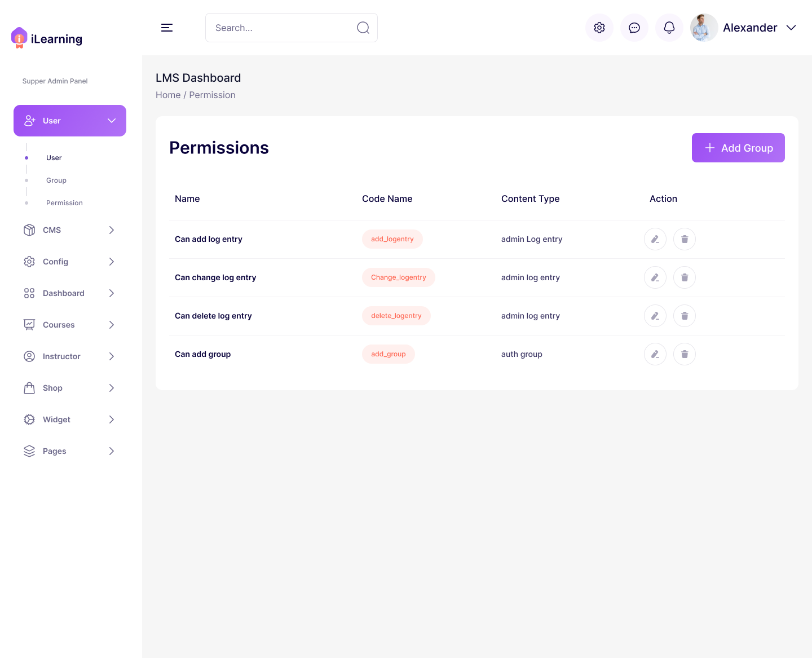Click the Courses monitor icon in the sidebar
812x658 pixels.
[x=29, y=325]
